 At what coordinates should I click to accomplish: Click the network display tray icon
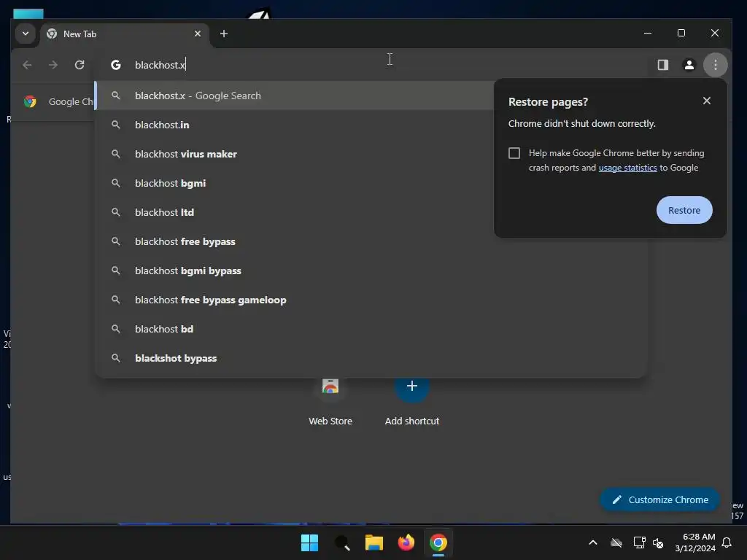(639, 542)
